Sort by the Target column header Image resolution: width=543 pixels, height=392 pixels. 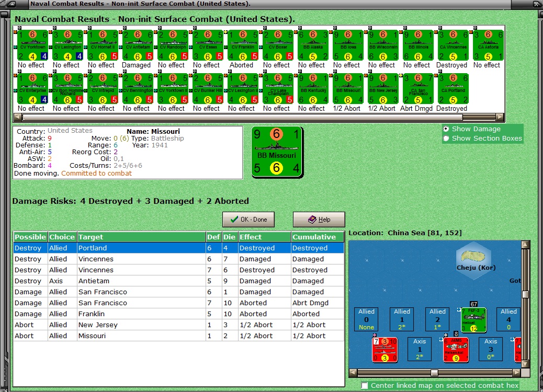pyautogui.click(x=141, y=237)
